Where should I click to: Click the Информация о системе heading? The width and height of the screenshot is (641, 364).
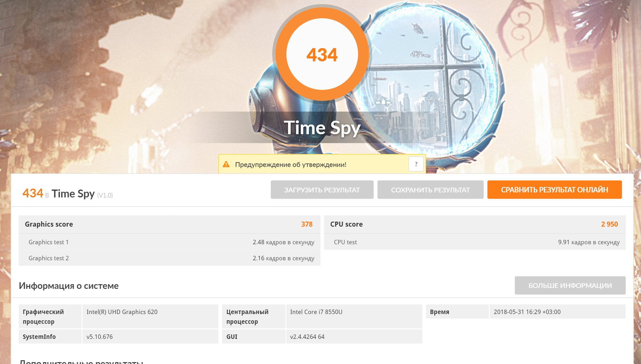point(69,286)
